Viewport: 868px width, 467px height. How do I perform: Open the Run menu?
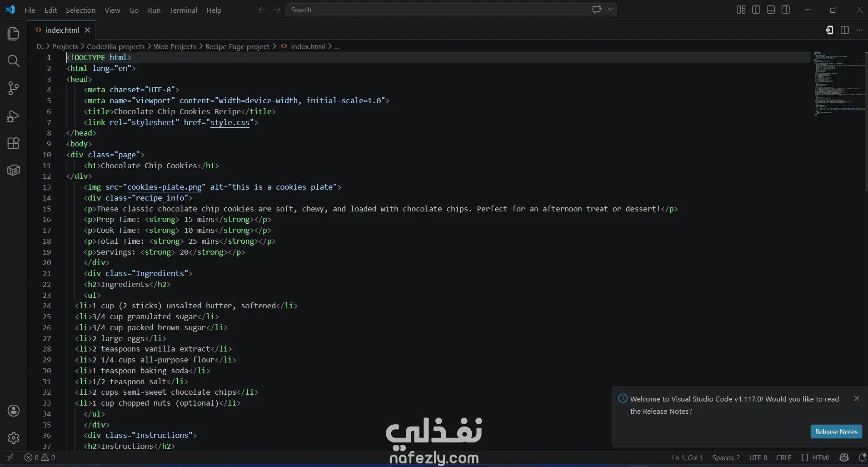click(154, 10)
